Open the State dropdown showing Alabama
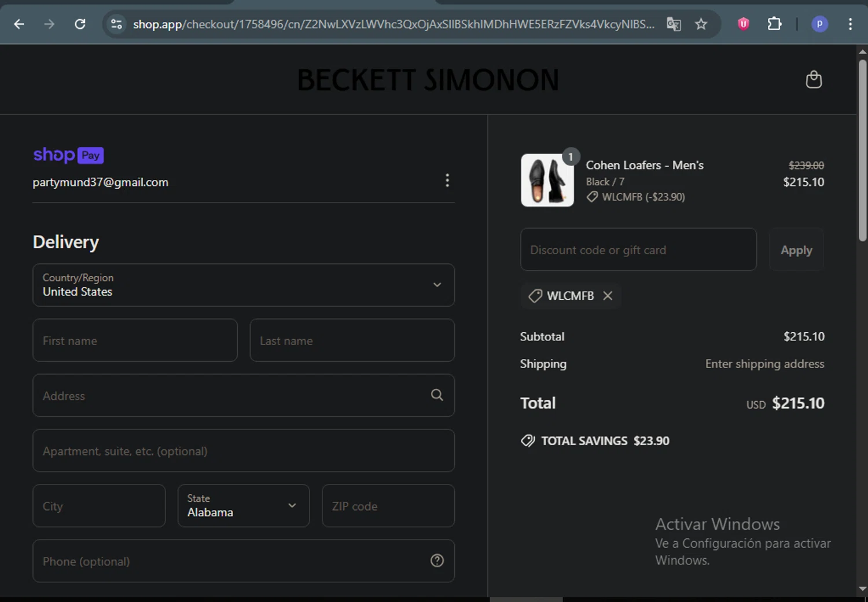Viewport: 868px width, 602px height. [244, 505]
